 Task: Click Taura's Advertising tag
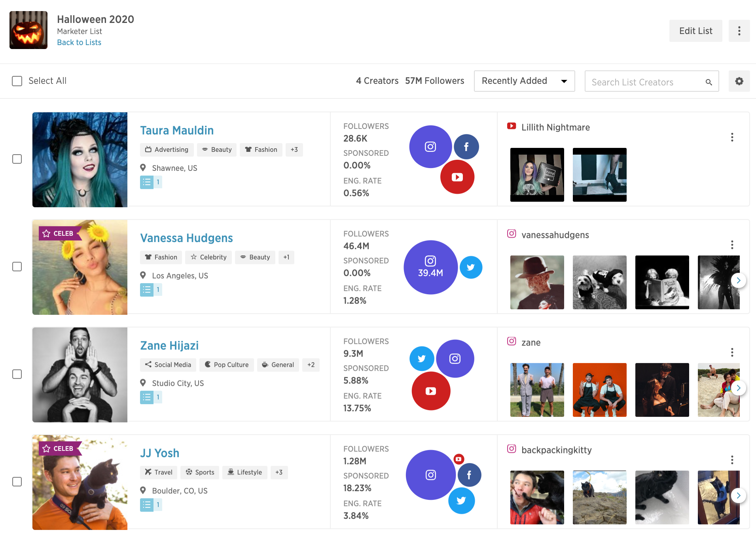pyautogui.click(x=167, y=149)
